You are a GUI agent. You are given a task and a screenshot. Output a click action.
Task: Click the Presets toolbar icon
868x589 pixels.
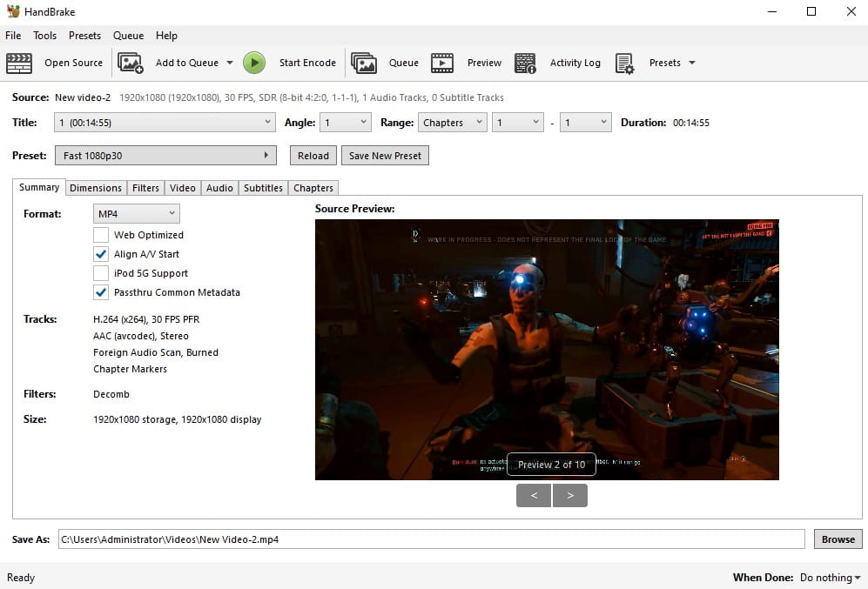click(624, 63)
